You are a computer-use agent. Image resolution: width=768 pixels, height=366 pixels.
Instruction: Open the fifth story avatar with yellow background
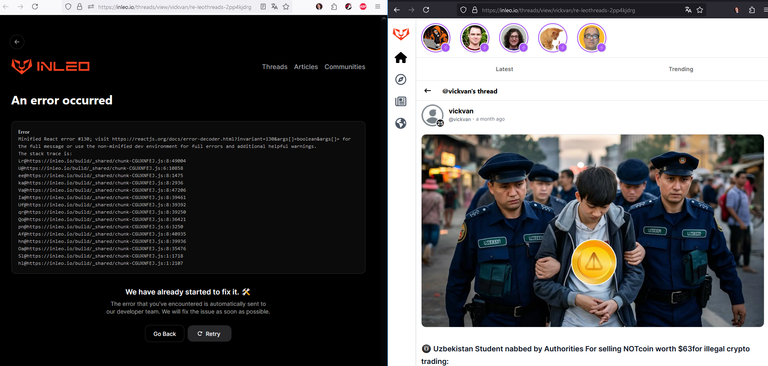[592, 38]
